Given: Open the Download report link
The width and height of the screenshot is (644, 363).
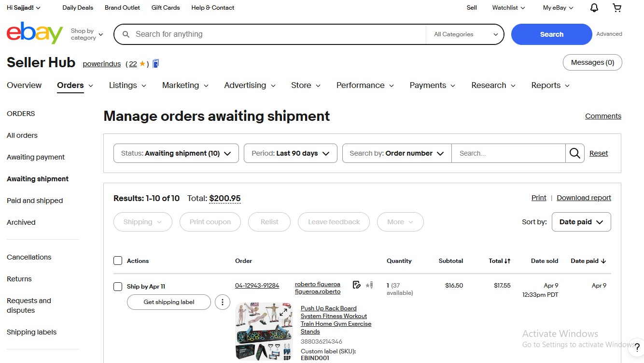Looking at the screenshot, I should pyautogui.click(x=584, y=198).
